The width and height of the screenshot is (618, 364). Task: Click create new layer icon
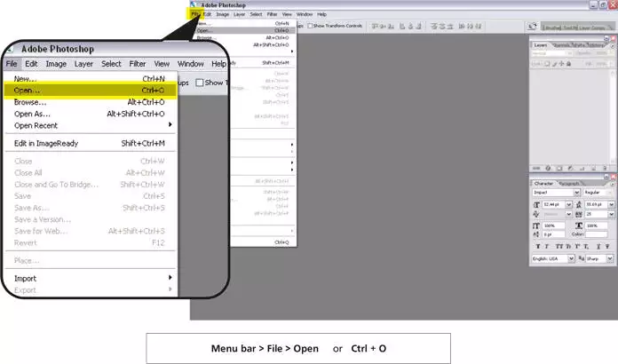point(593,168)
